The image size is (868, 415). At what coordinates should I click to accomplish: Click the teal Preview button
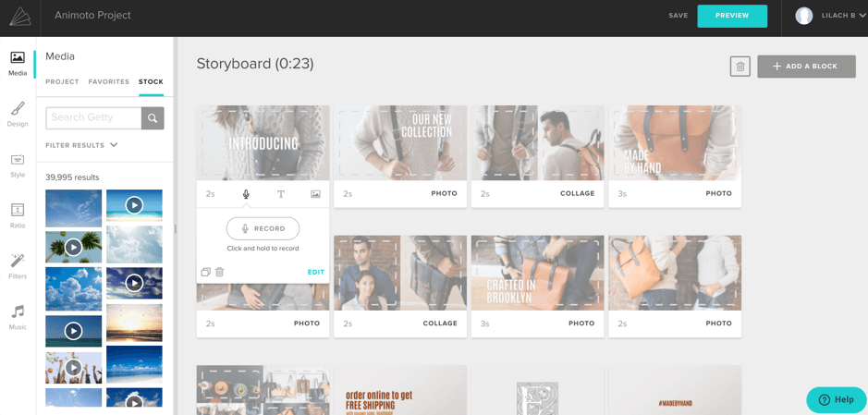(x=732, y=16)
